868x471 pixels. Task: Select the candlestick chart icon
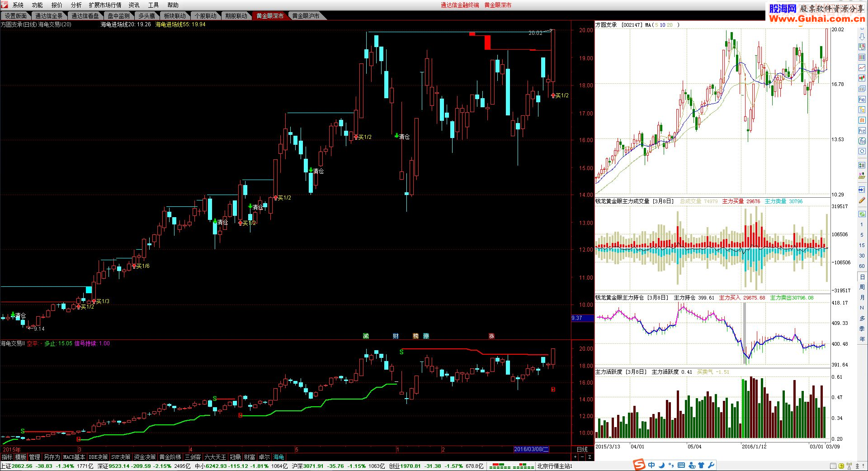[x=862, y=78]
